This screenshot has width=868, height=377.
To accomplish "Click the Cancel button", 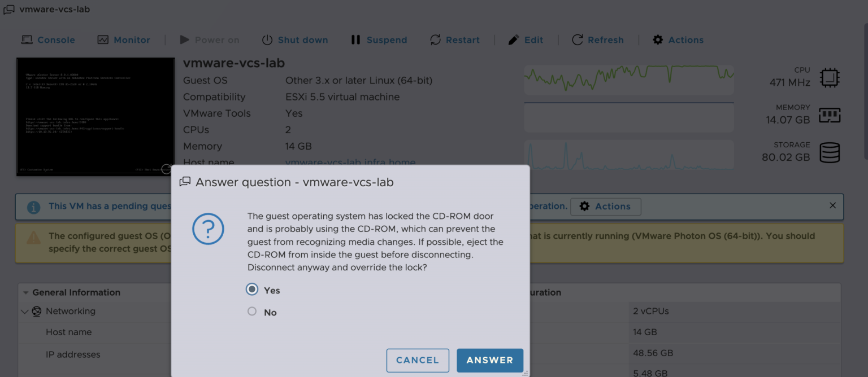I will coord(418,360).
